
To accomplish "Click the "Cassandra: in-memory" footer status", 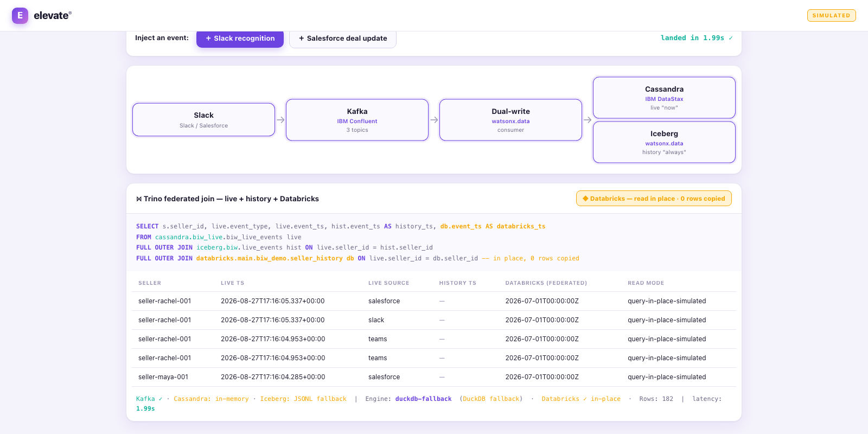I will [x=211, y=399].
